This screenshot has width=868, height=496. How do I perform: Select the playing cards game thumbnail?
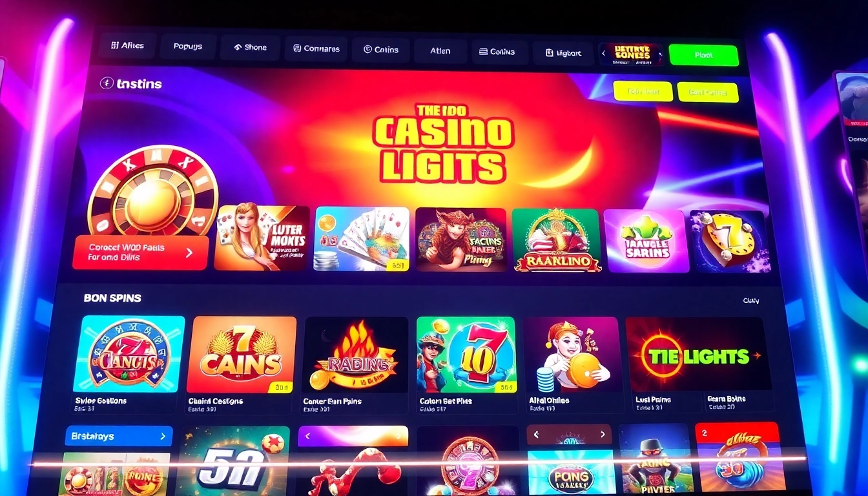362,239
